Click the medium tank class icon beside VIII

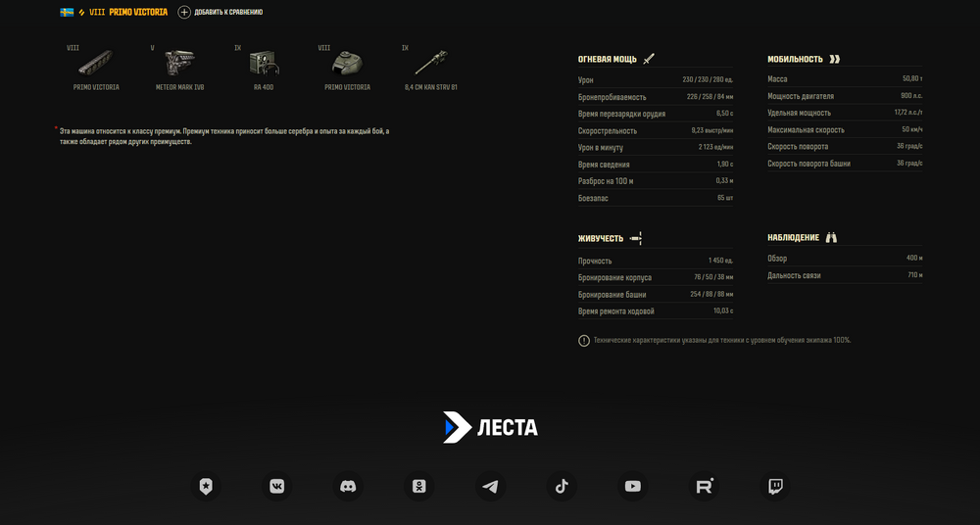pyautogui.click(x=81, y=12)
